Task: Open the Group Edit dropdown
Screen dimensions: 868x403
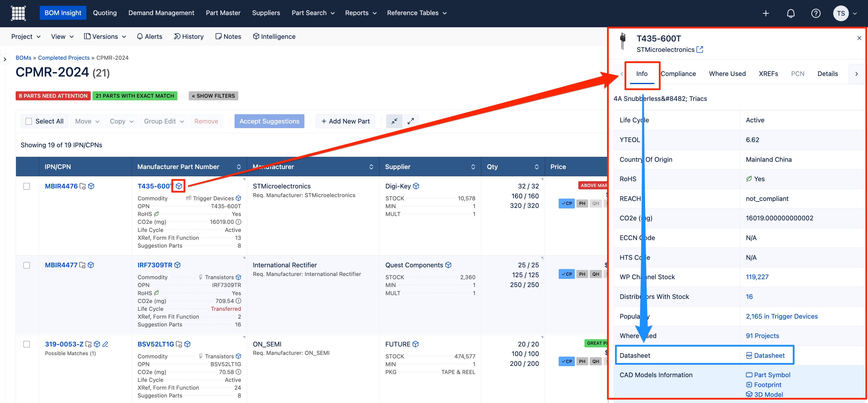Action: point(164,121)
